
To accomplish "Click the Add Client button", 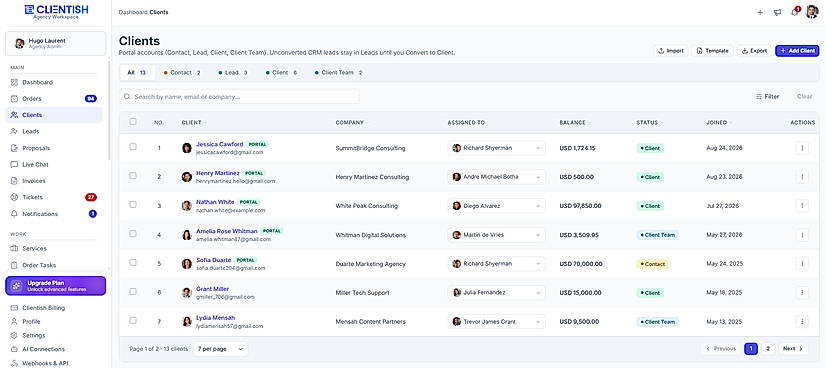I will (x=797, y=51).
